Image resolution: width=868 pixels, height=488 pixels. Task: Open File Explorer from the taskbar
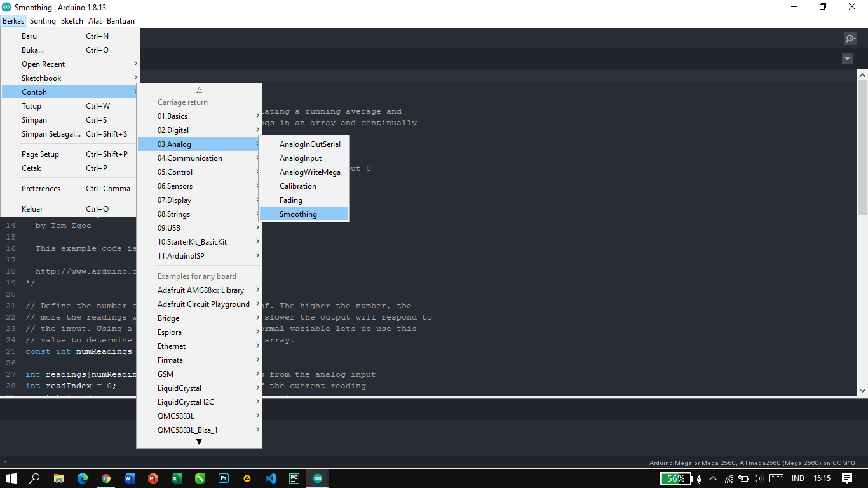tap(59, 478)
